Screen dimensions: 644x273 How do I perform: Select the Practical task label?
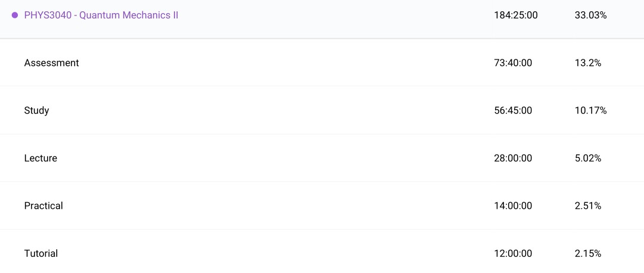point(43,206)
